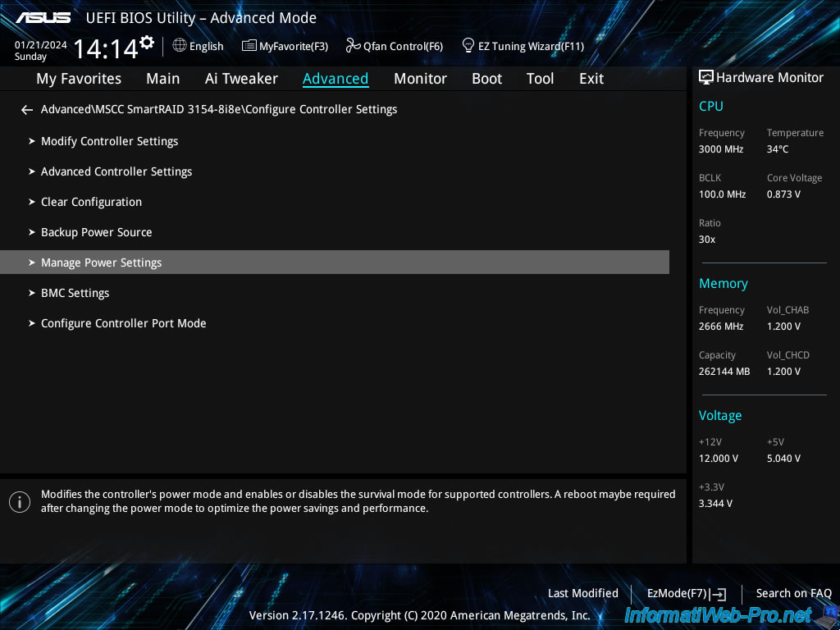Click the Hardware Monitor screen icon
The image size is (840, 630).
click(705, 78)
